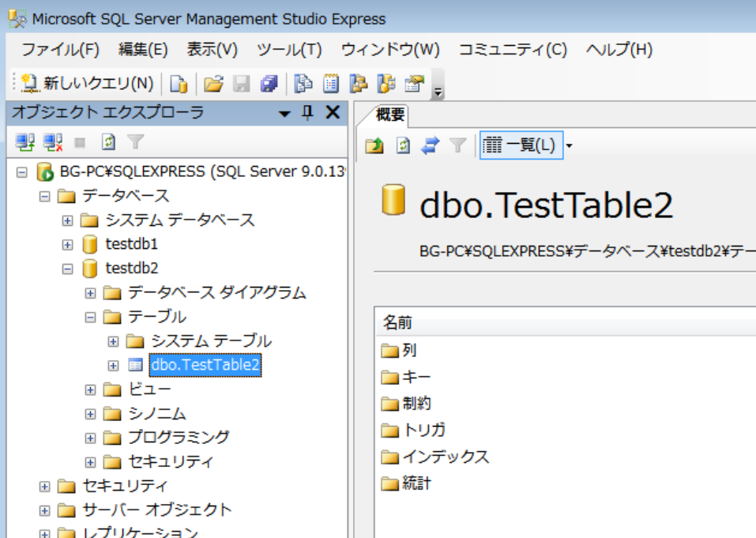This screenshot has width=756, height=538.
Task: Click the Up one level icon in summary
Action: (374, 145)
